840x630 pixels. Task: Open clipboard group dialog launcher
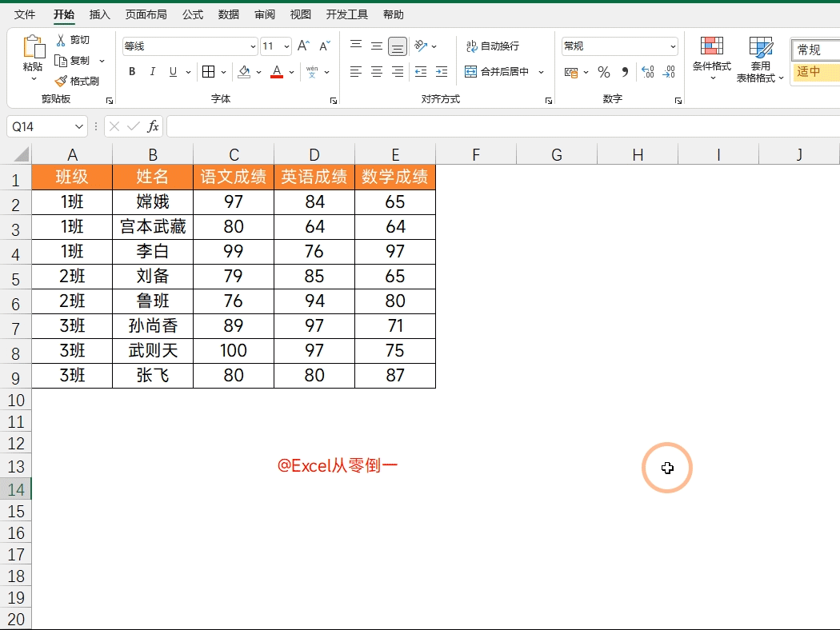[x=110, y=101]
